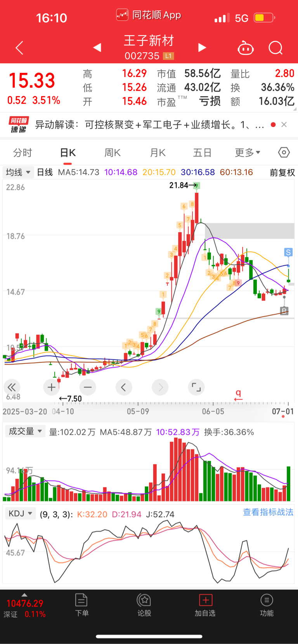Tap the 开 15.46 open price
Image resolution: width=298 pixels, height=644 pixels.
(134, 101)
